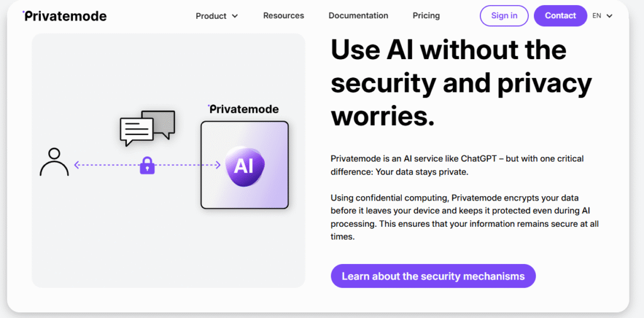Click the dashed arrow line in the diagram
644x318 pixels.
(x=107, y=165)
